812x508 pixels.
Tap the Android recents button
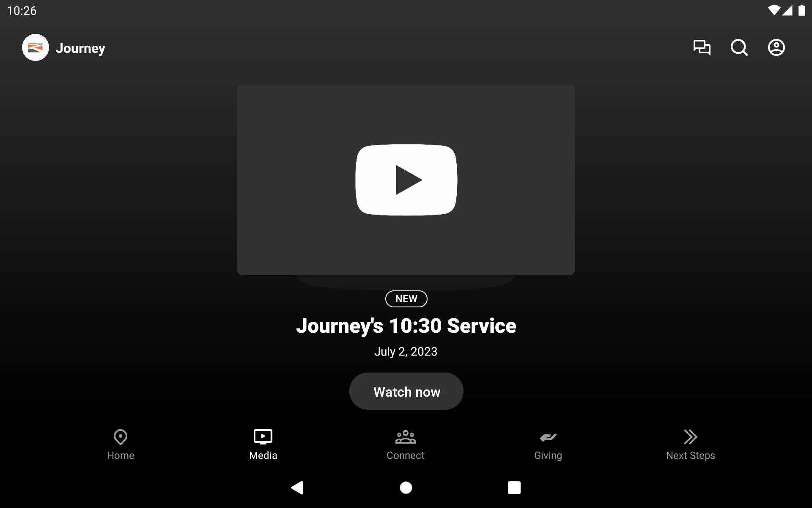pyautogui.click(x=514, y=487)
